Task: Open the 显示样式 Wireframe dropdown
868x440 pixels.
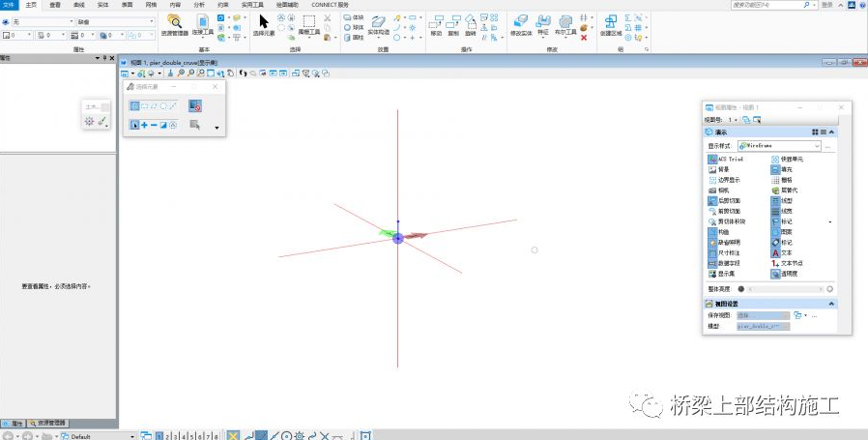Action: click(x=779, y=146)
